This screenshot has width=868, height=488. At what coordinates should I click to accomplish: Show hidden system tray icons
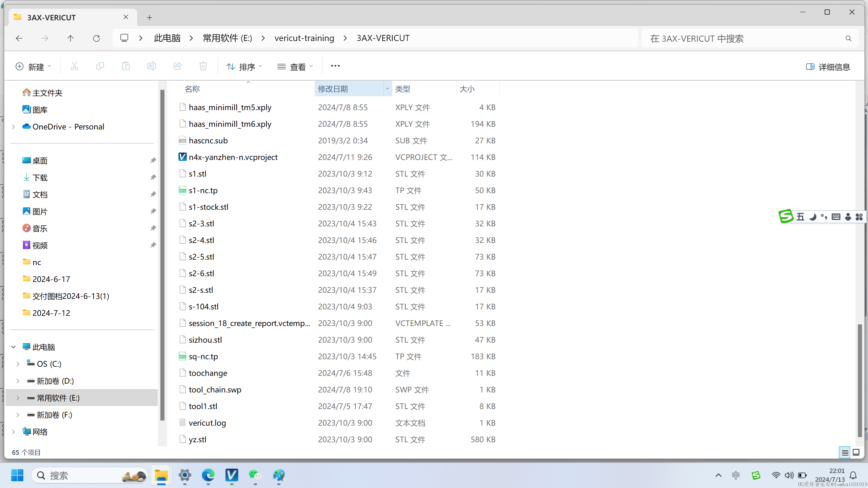coord(718,475)
